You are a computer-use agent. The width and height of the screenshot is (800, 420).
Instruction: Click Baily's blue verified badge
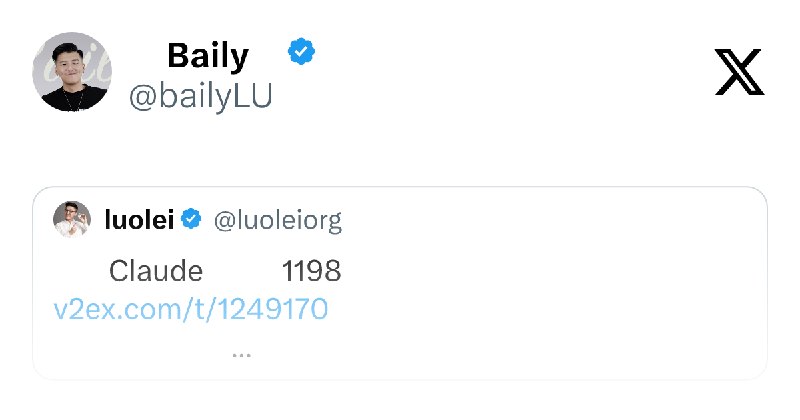pos(301,52)
